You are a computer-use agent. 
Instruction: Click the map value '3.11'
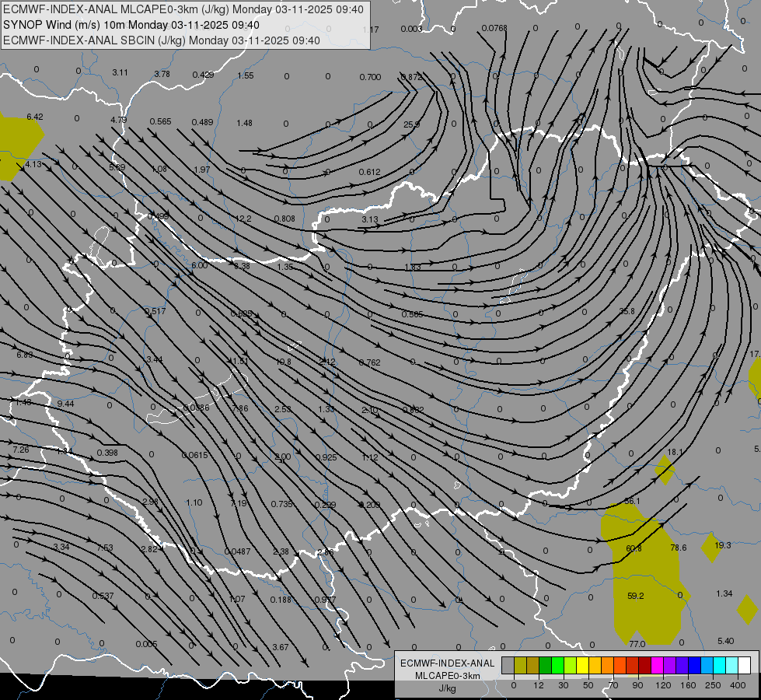[x=120, y=72]
